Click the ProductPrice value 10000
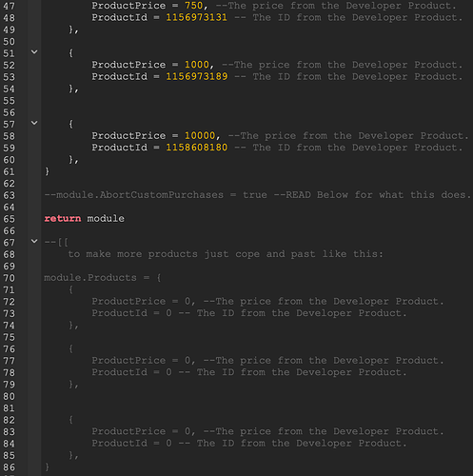The image size is (473, 476). [200, 135]
